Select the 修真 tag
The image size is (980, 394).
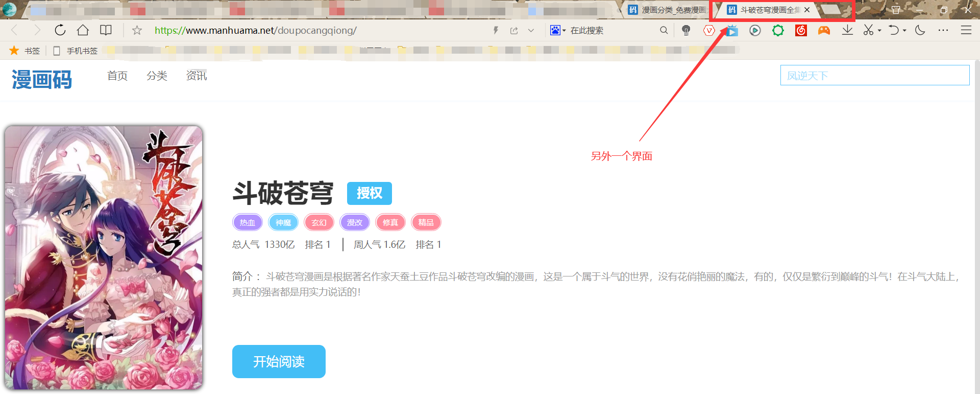tap(390, 222)
